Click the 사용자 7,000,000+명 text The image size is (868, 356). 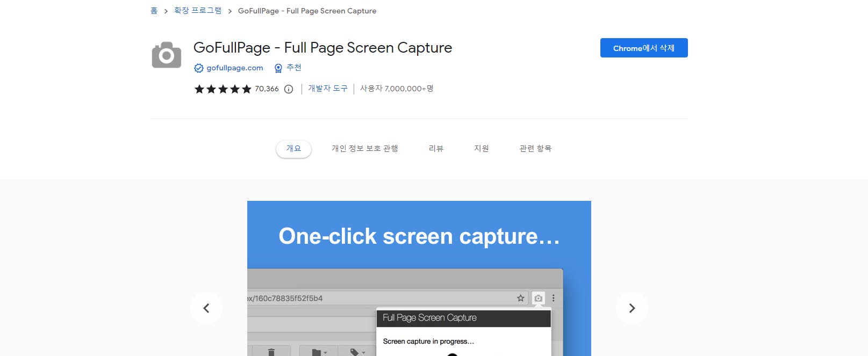[x=397, y=89]
